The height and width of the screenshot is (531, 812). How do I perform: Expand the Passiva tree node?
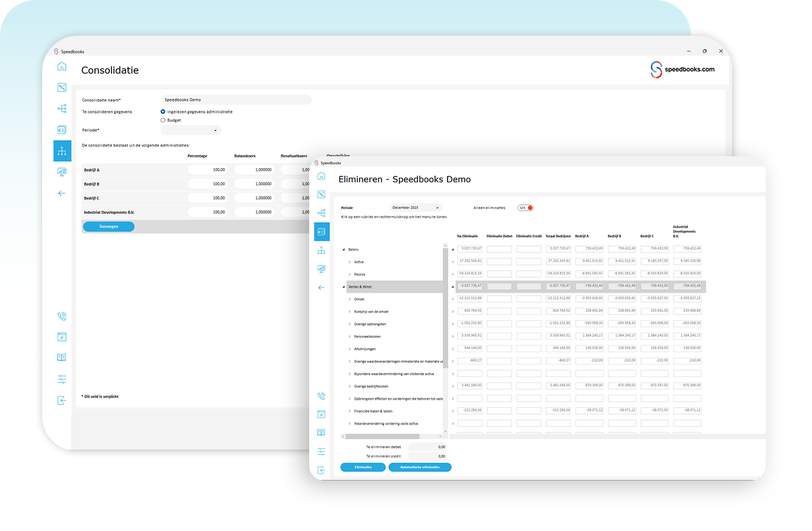tap(349, 274)
